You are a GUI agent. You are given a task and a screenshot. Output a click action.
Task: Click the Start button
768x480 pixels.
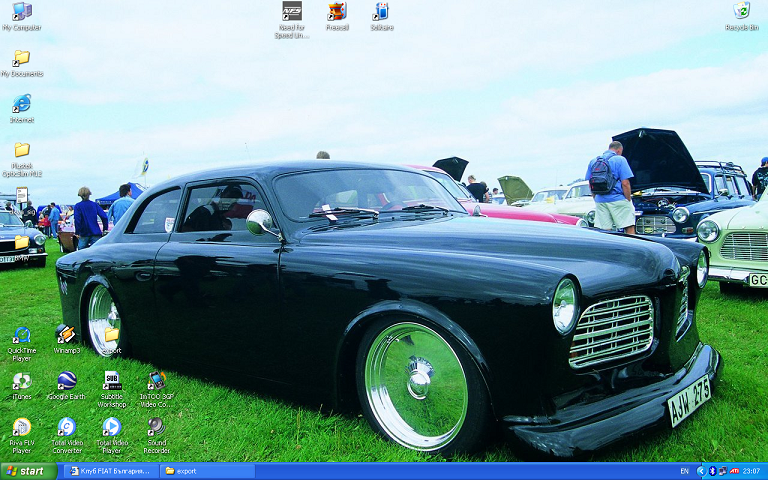[27, 471]
